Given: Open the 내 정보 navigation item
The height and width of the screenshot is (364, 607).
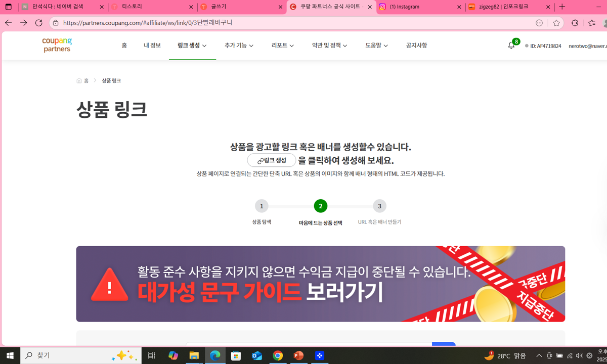Looking at the screenshot, I should (x=152, y=45).
